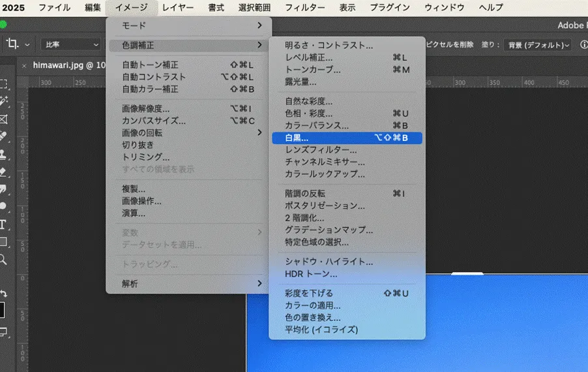Change the screen mode icon
The height and width of the screenshot is (372, 588).
coord(3,332)
